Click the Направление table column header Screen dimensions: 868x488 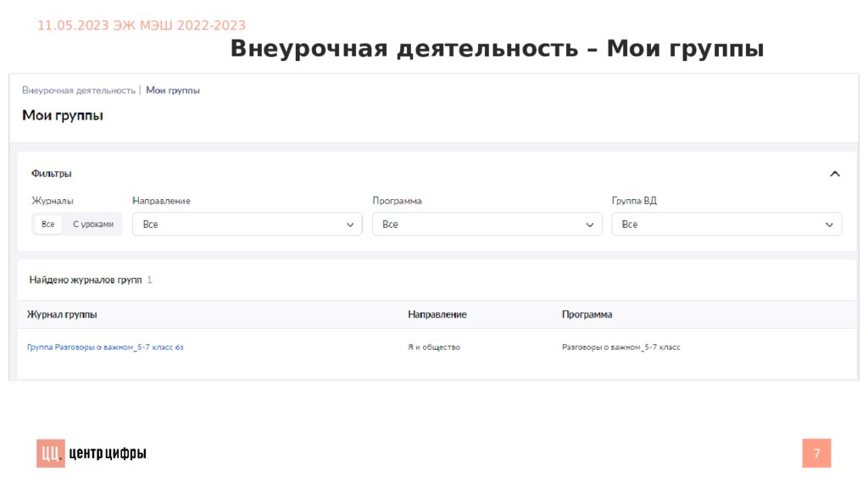[437, 314]
